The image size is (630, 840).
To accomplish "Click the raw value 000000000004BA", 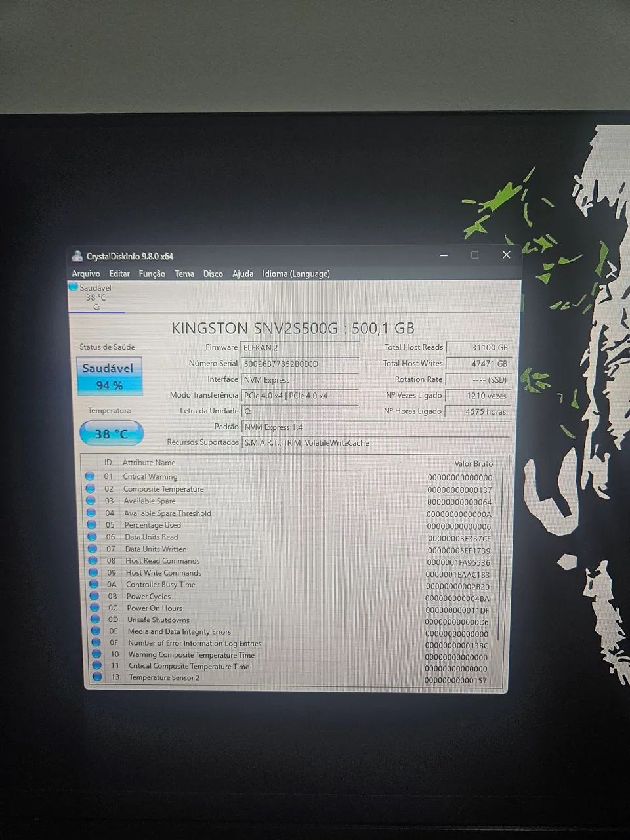I will (x=457, y=598).
